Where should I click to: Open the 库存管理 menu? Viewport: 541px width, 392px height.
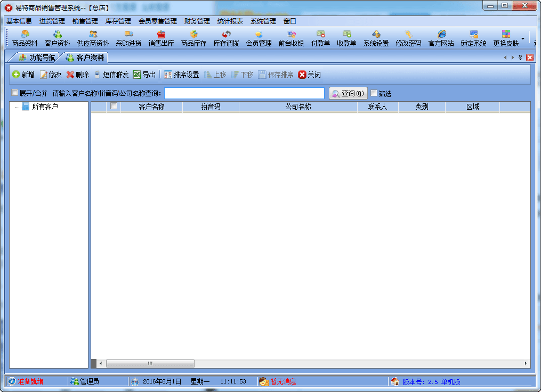tap(118, 21)
